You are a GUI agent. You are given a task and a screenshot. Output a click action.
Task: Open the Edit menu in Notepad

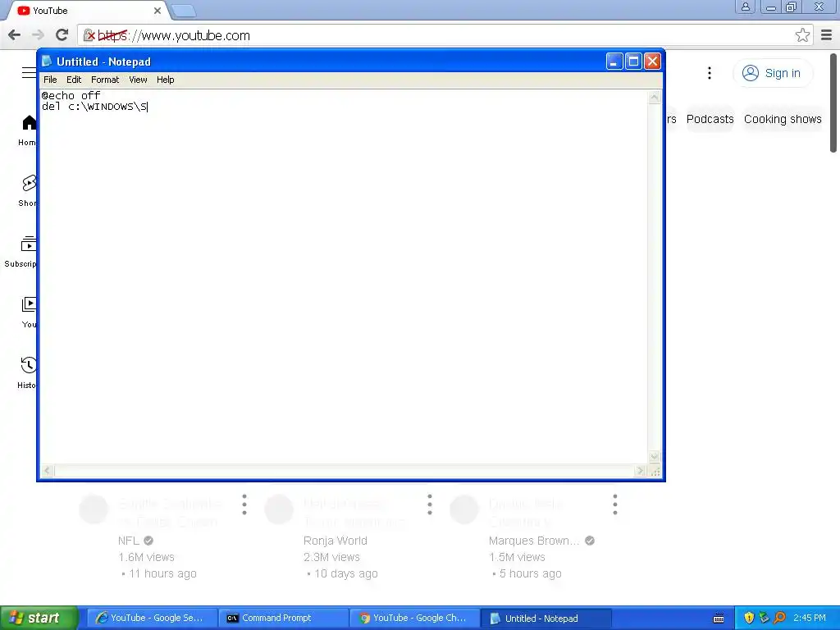coord(74,80)
